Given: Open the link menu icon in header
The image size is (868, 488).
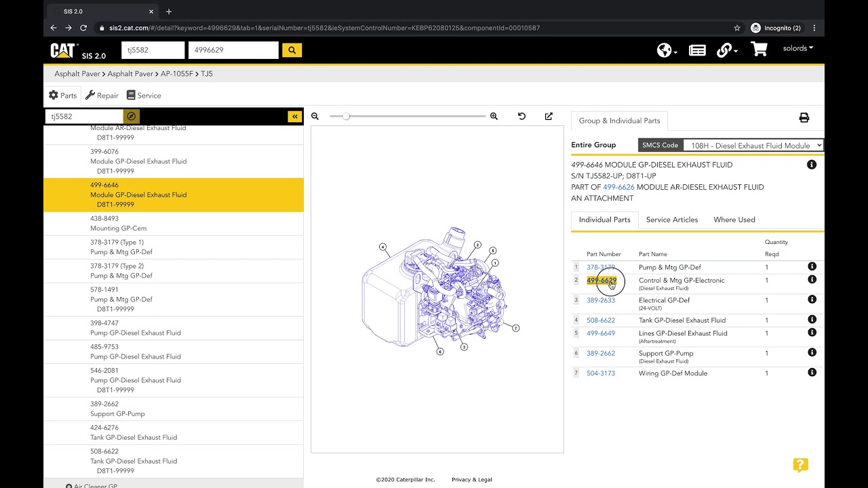Looking at the screenshot, I should [726, 50].
